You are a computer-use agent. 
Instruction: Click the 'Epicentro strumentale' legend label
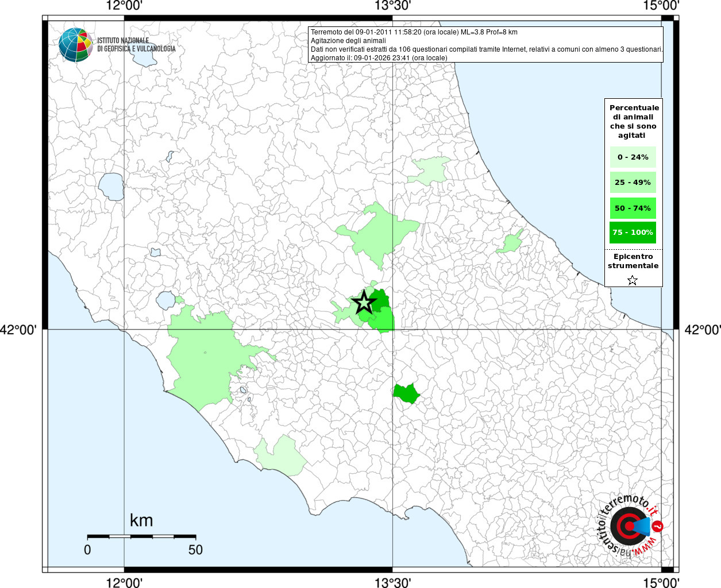633,261
